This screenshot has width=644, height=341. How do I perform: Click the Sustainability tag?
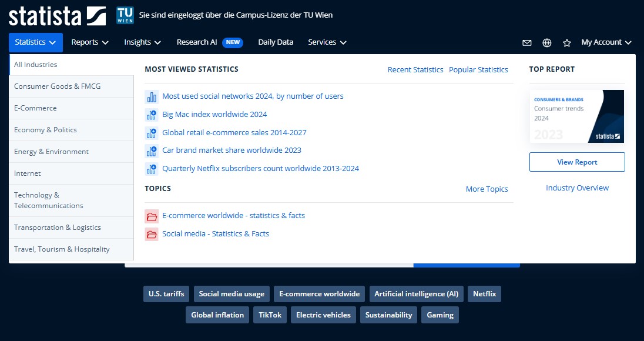point(388,315)
